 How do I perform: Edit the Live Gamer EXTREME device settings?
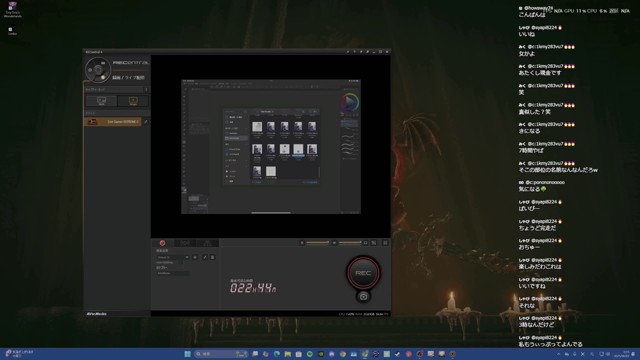146,122
